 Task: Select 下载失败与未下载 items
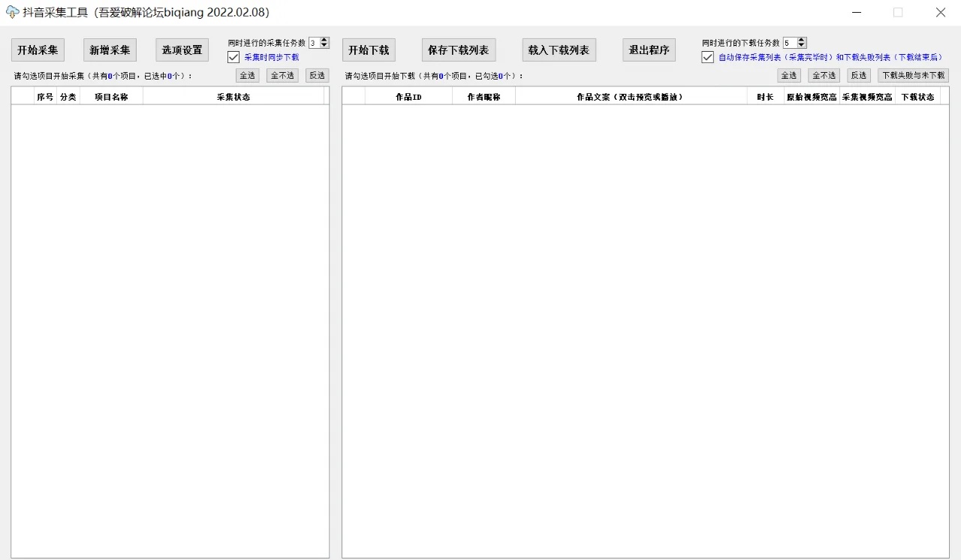tap(913, 76)
